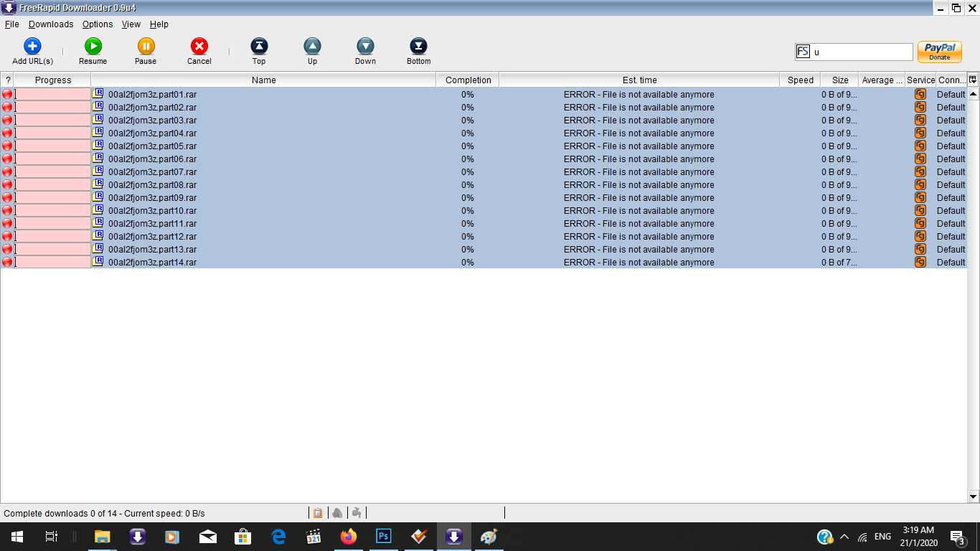Click the Add URL(s) toolbar icon

(x=32, y=47)
